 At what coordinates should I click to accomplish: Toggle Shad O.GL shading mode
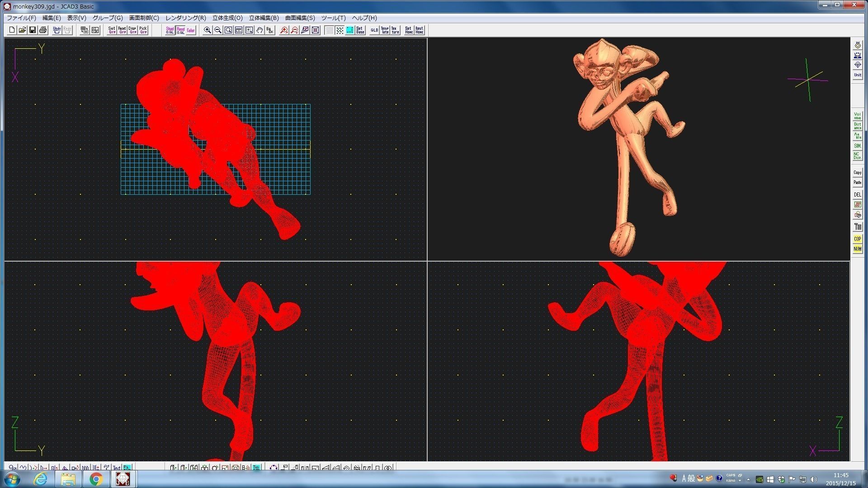pos(170,30)
